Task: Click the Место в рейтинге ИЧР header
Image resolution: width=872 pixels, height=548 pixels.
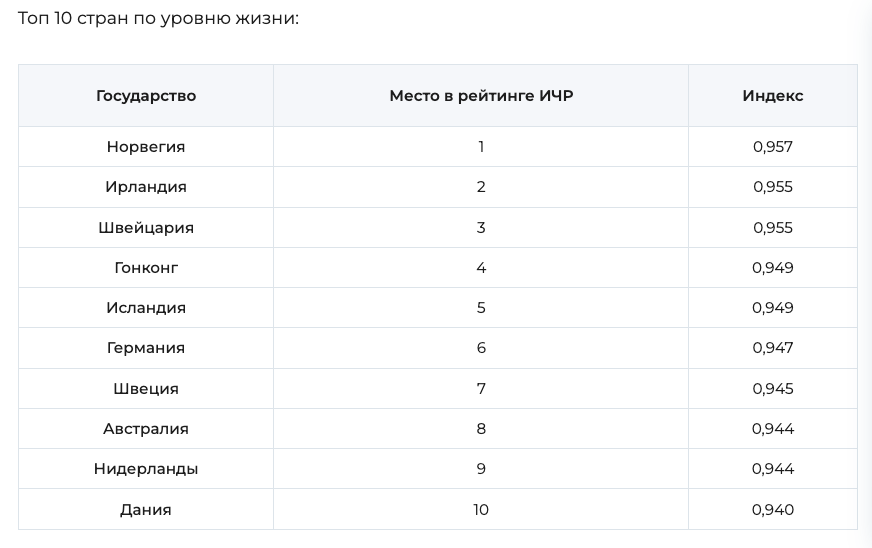Action: click(481, 96)
